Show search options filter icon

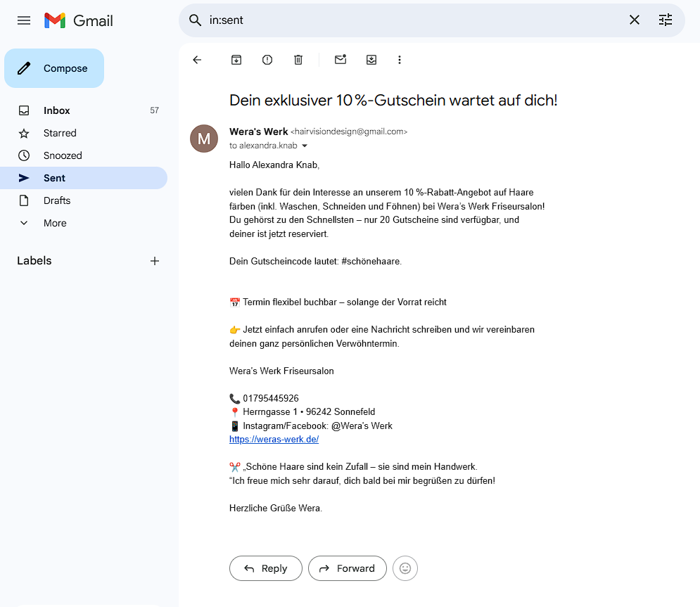pos(666,20)
